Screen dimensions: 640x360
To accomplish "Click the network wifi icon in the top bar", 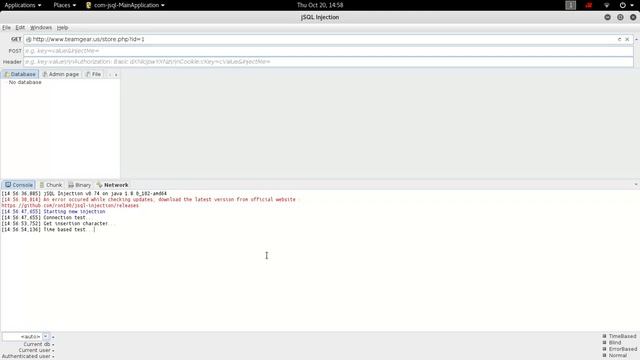I will (x=607, y=5).
